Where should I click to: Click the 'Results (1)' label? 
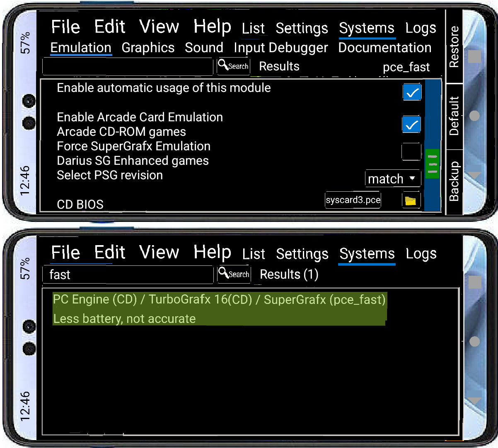(289, 275)
